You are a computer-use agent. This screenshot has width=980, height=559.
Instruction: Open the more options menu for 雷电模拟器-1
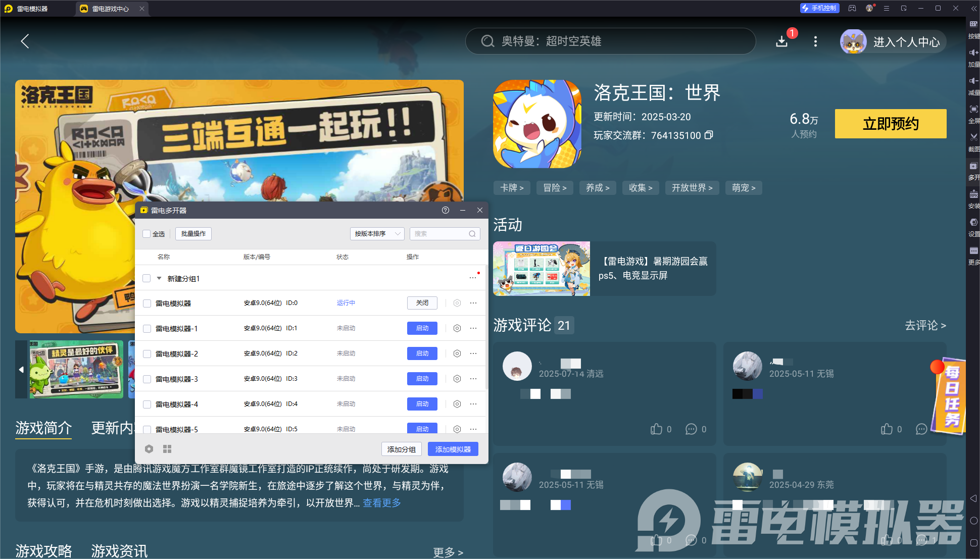(x=473, y=328)
